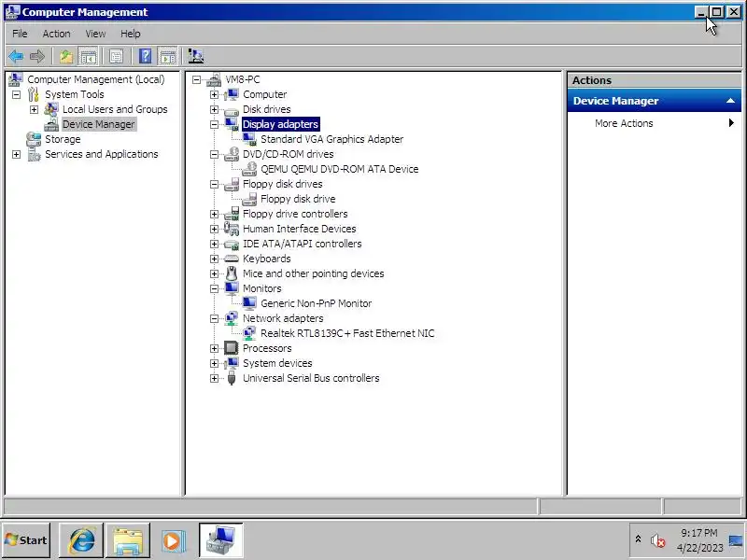This screenshot has width=747, height=560.
Task: Collapse the Monitors category
Action: coord(214,288)
